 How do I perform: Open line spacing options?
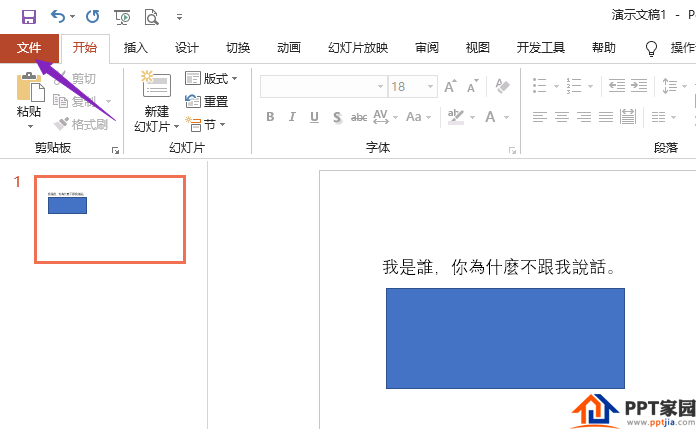(x=669, y=86)
